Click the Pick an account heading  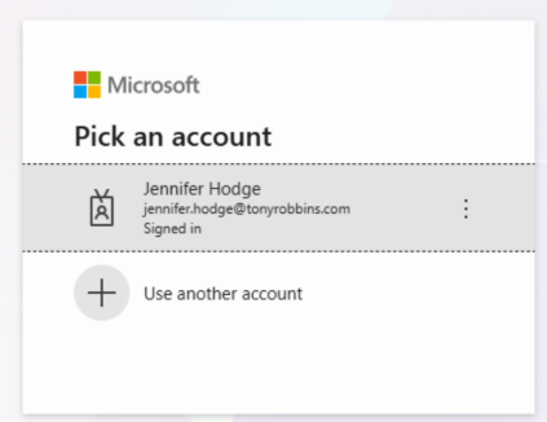(x=173, y=137)
